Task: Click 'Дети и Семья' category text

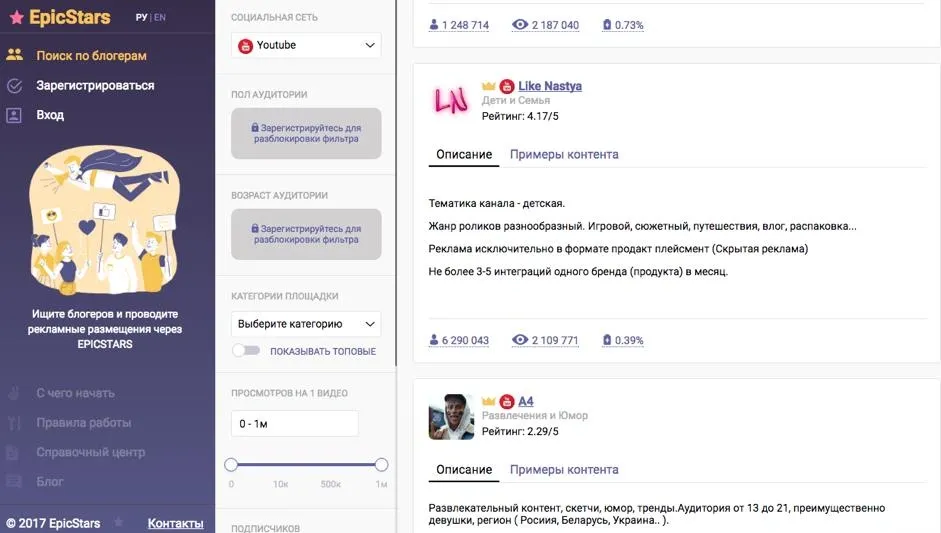Action: 516,100
